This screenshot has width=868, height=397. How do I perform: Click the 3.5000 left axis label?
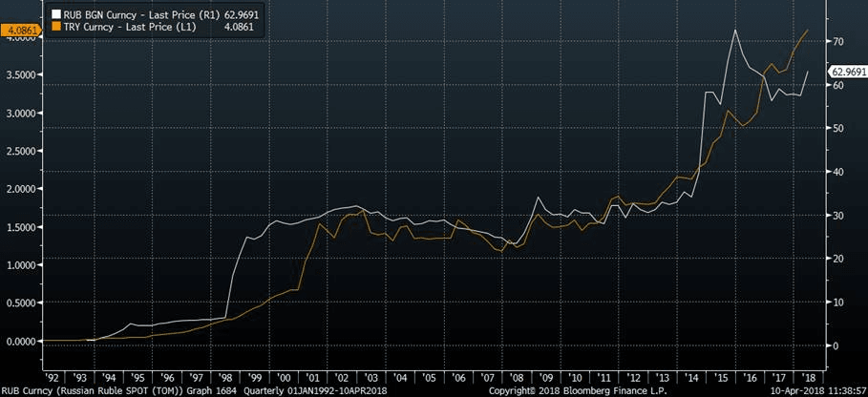21,74
